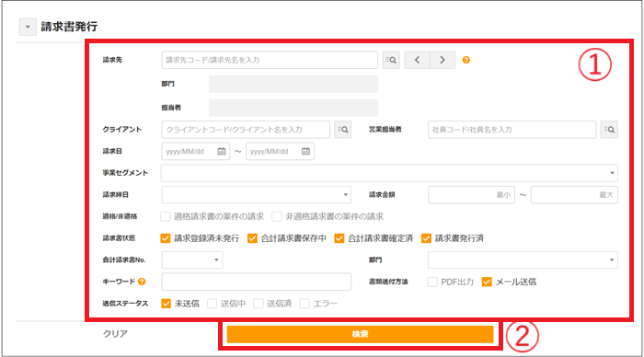This screenshot has width=644, height=357.
Task: Focus the 営業担当者 employee input field
Action: (x=512, y=130)
